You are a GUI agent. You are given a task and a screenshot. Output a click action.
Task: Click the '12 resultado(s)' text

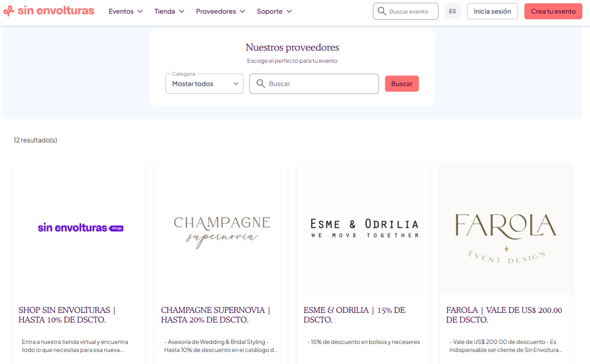35,140
